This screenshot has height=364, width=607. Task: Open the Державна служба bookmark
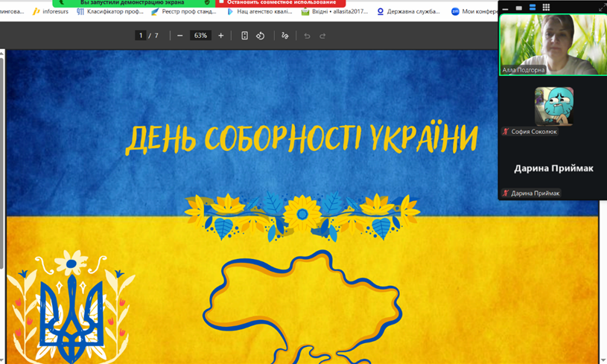(x=410, y=12)
